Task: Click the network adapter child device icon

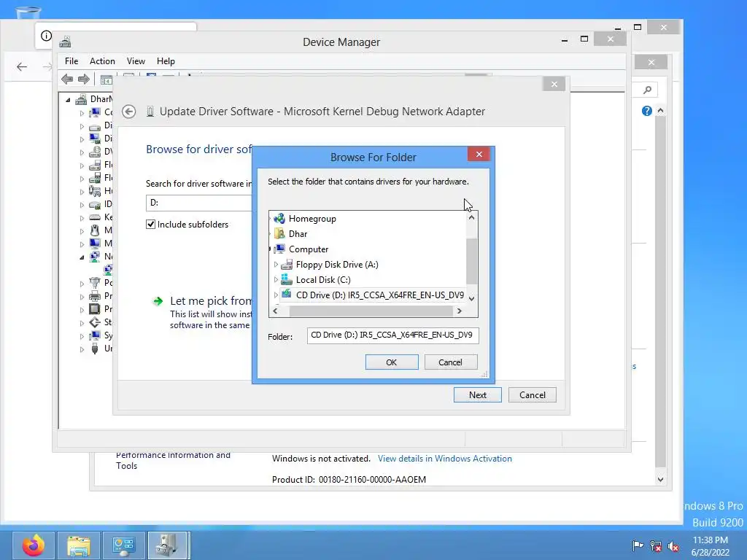Action: 108,270
